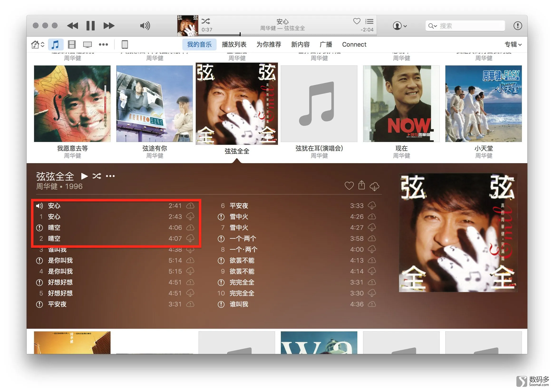Select the 我的音乐 tab

click(x=199, y=44)
